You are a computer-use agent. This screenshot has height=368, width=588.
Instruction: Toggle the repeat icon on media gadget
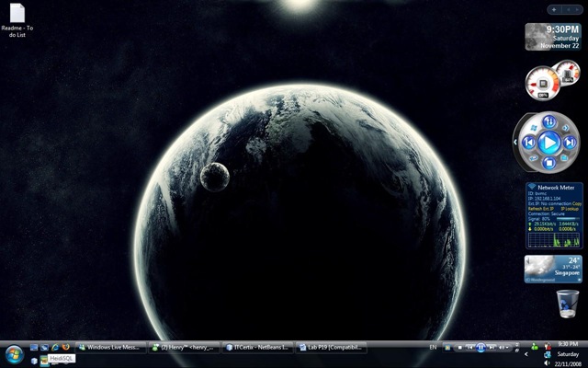534,158
